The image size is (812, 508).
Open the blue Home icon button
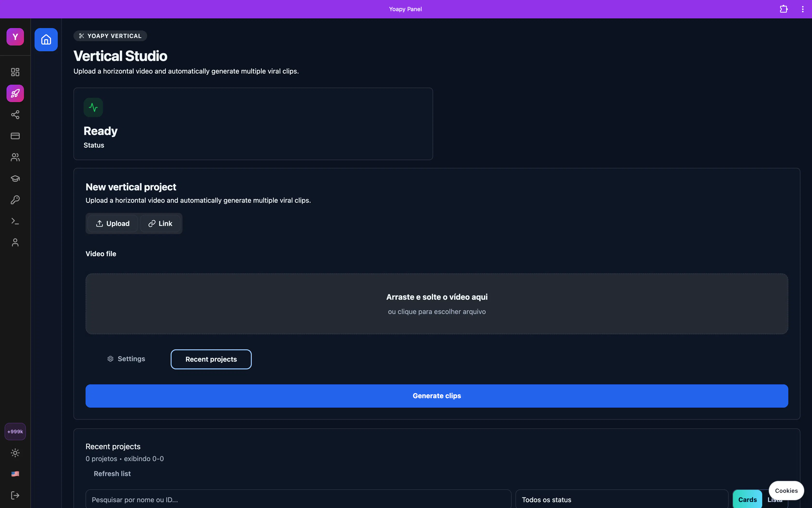click(46, 40)
